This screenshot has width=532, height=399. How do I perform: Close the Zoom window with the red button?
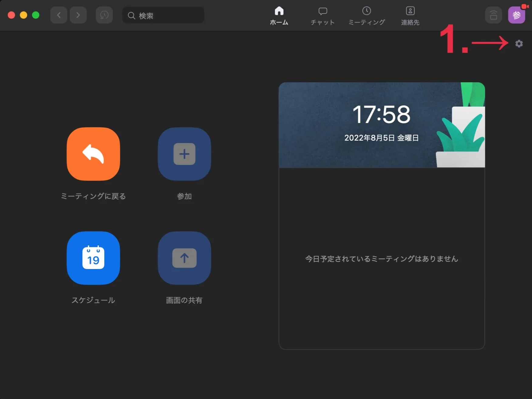[x=12, y=15]
